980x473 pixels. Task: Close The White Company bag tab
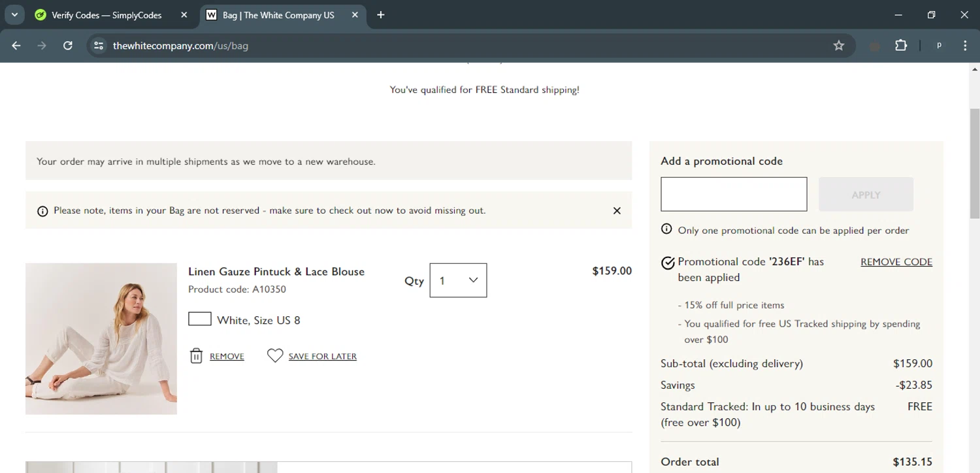[x=355, y=15]
